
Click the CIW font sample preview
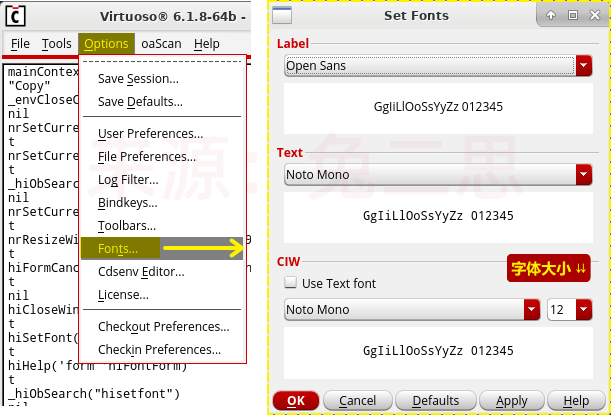438,351
